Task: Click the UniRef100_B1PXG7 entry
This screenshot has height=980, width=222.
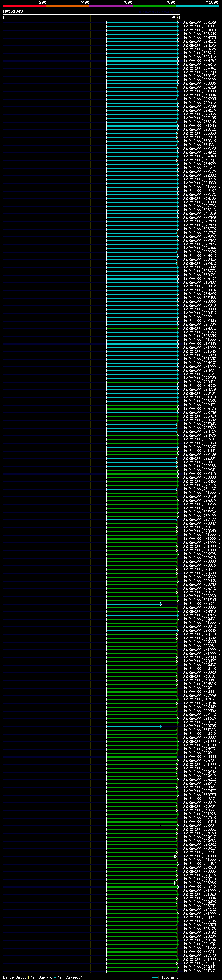Action: coord(199,699)
